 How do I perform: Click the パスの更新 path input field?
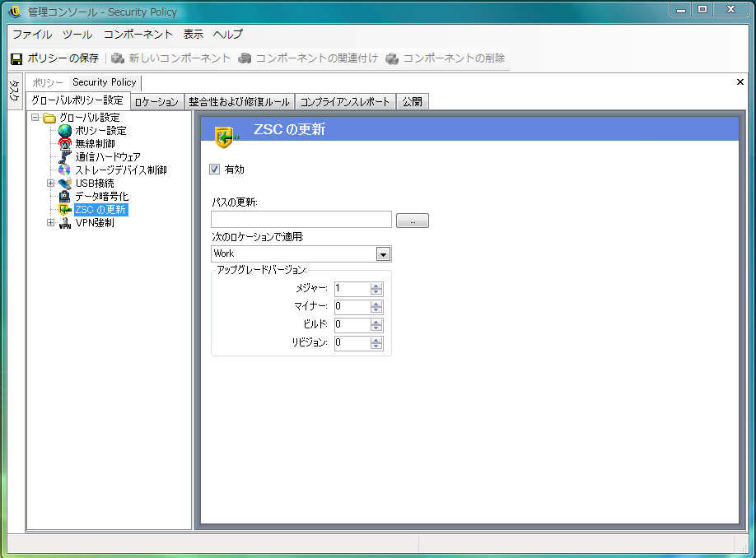pyautogui.click(x=301, y=219)
